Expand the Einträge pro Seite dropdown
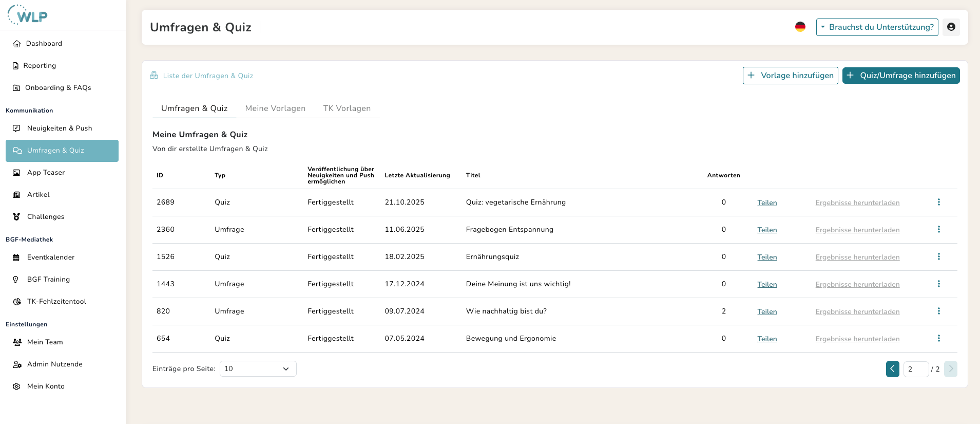 pos(258,369)
